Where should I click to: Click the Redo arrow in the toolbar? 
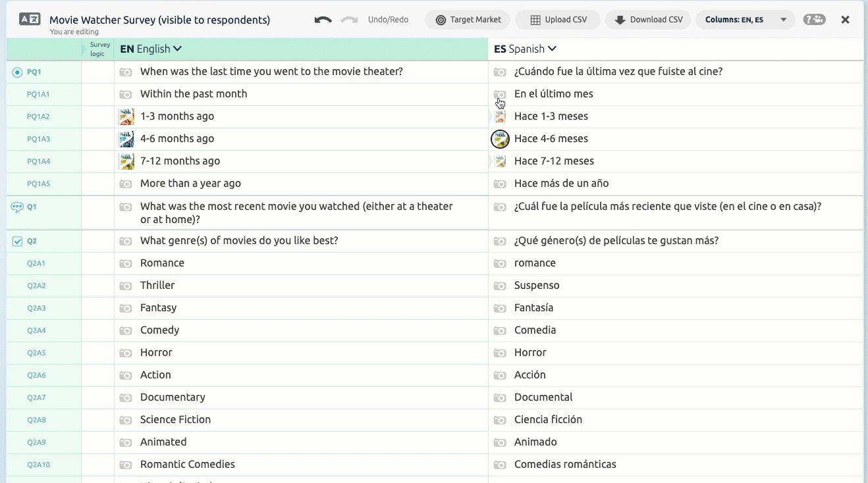[348, 19]
